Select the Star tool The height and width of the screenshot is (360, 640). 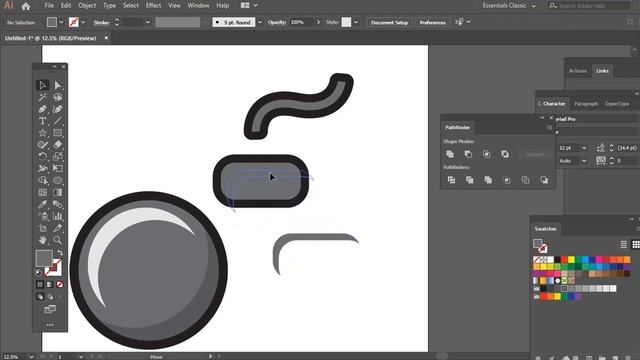pos(42,133)
